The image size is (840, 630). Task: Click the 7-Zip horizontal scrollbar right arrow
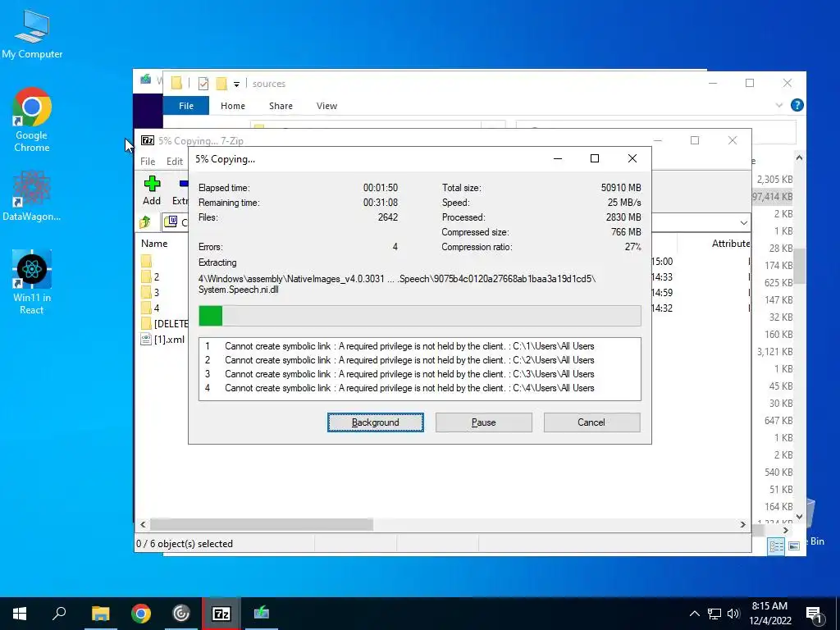click(742, 524)
